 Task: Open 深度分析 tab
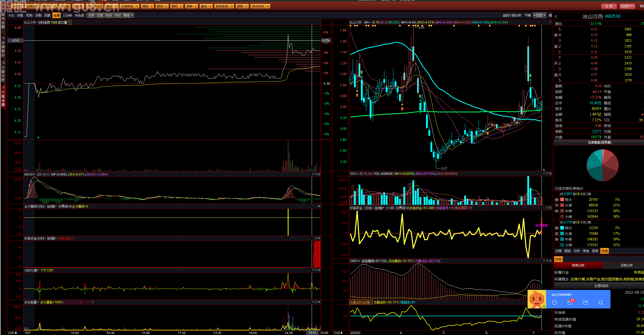[627, 265]
